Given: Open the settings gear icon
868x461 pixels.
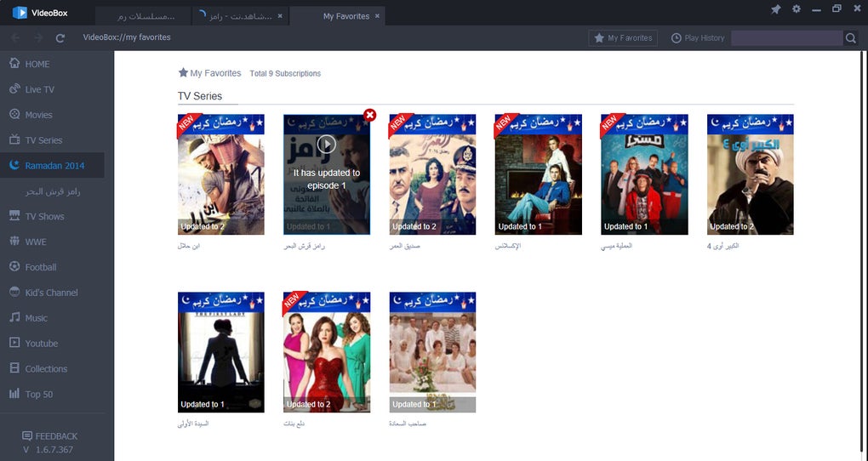Looking at the screenshot, I should pyautogui.click(x=796, y=9).
